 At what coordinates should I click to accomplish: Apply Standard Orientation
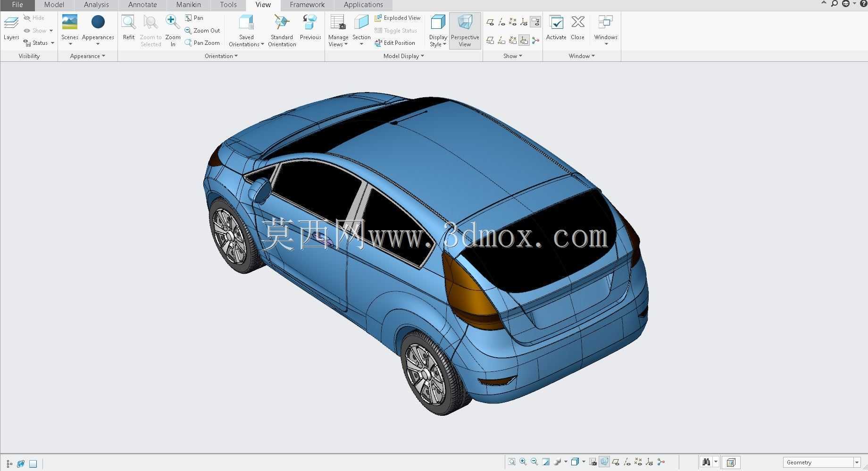282,30
